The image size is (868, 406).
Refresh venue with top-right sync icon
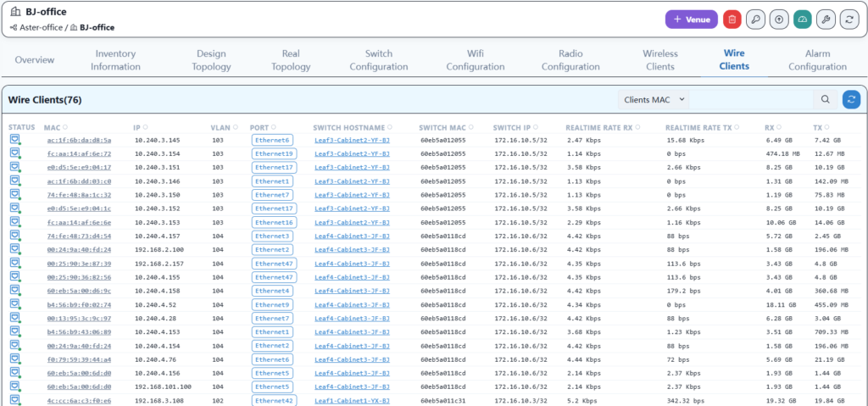[x=849, y=19]
